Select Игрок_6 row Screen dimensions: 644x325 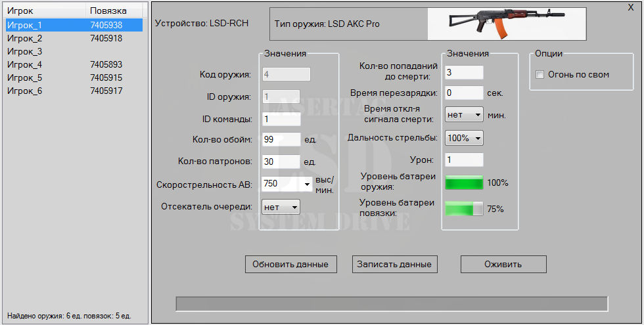[74, 91]
